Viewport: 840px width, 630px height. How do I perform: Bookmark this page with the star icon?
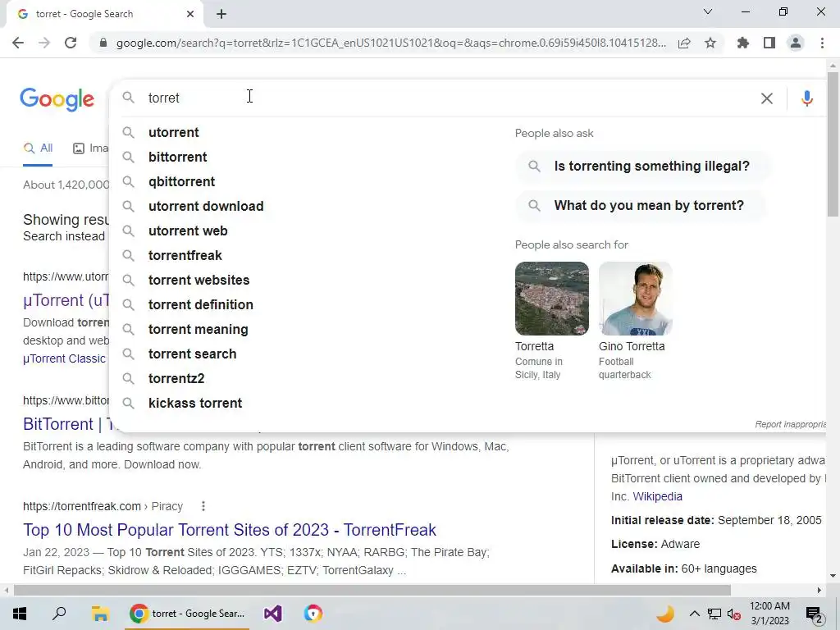[710, 43]
